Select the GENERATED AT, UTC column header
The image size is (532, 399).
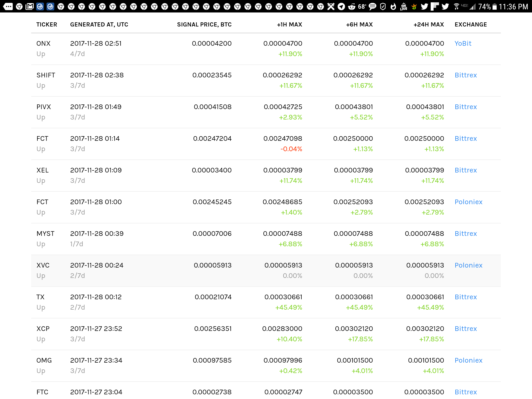[x=99, y=24]
